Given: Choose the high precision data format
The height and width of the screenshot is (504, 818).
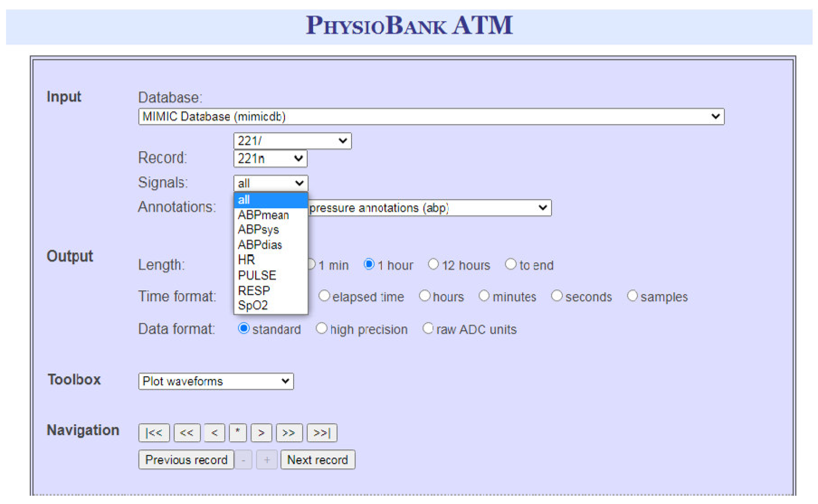Looking at the screenshot, I should [x=321, y=328].
